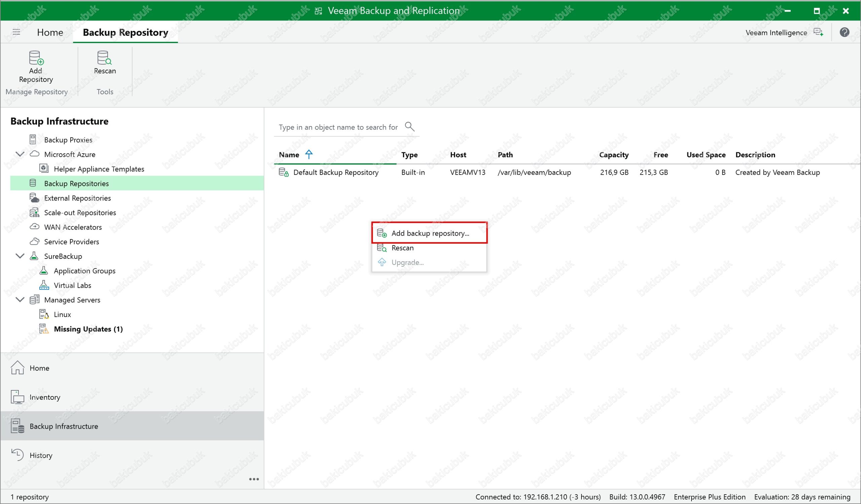Sort by the Capacity column header
The image size is (861, 504).
point(614,155)
